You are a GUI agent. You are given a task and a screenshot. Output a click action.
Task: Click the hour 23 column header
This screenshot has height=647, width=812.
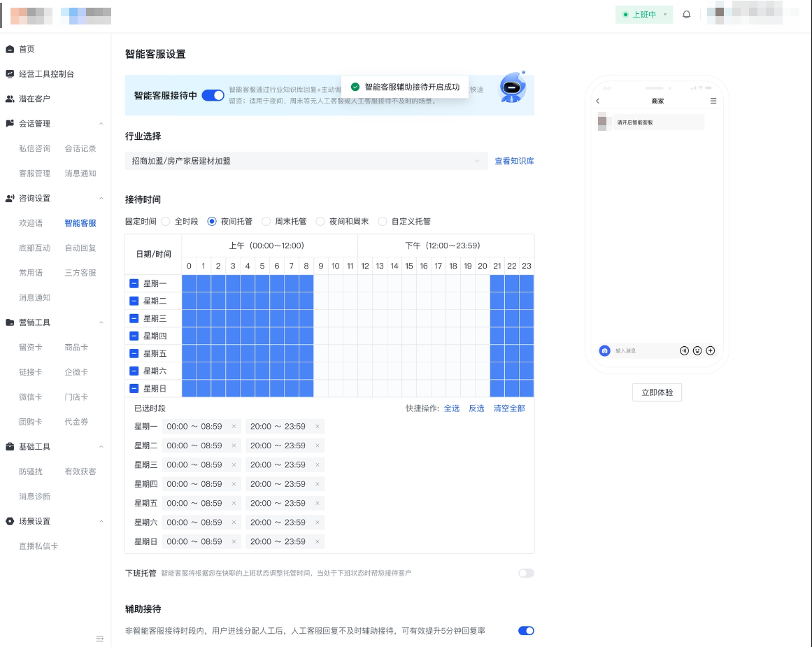coord(527,266)
